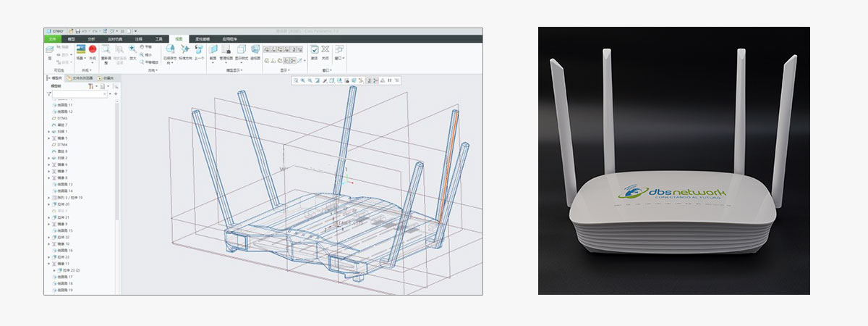Open the Saved Orientations (已保存方向) dropdown
Viewport: 868px width, 326px height.
tap(169, 50)
